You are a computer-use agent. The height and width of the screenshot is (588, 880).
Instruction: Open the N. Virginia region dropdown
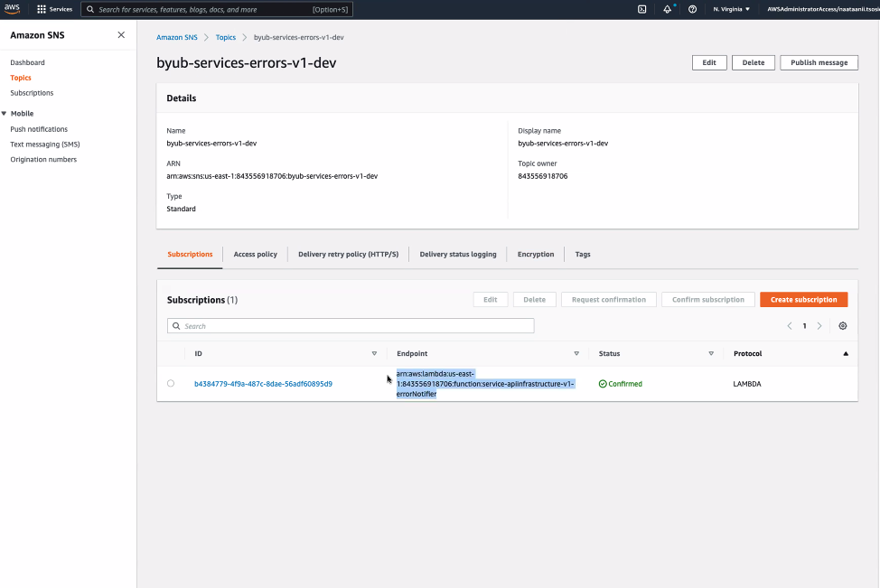click(x=731, y=9)
